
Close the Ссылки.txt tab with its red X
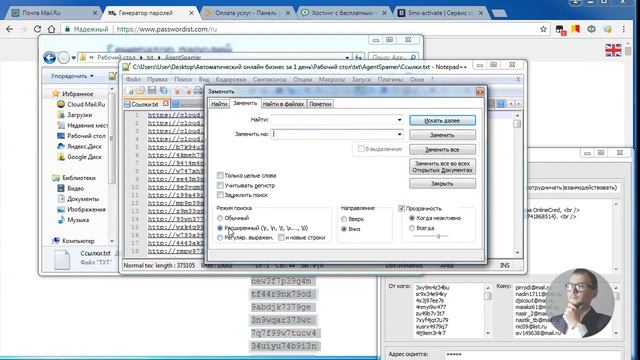click(165, 104)
